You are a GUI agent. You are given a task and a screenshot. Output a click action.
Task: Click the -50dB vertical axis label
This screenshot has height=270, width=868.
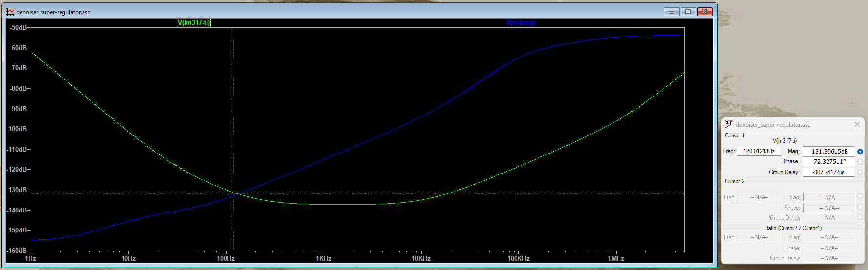click(18, 27)
